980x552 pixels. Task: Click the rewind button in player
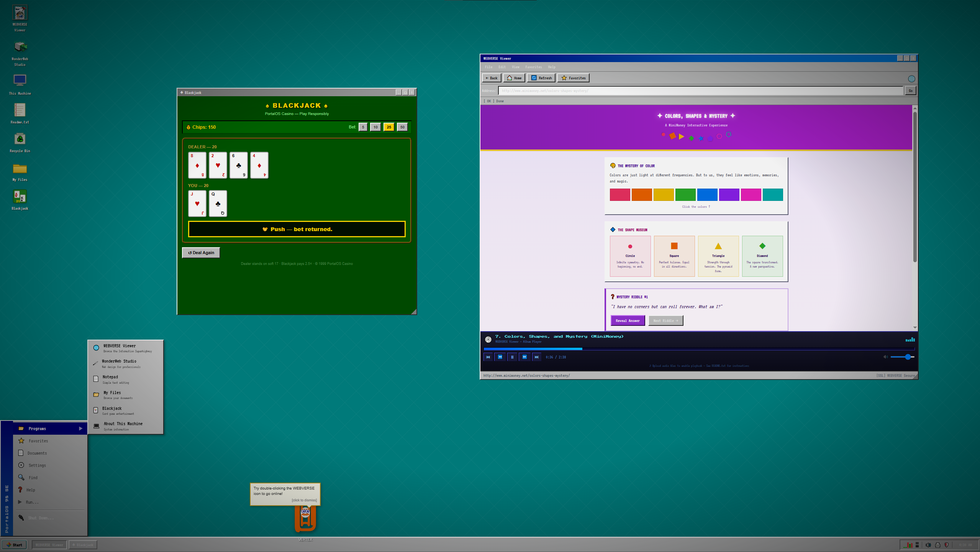tap(500, 357)
